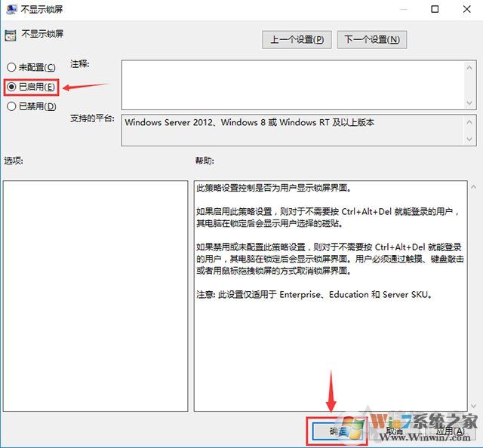Cancel the dialog with 取消 button
483x448 pixels.
[394, 431]
